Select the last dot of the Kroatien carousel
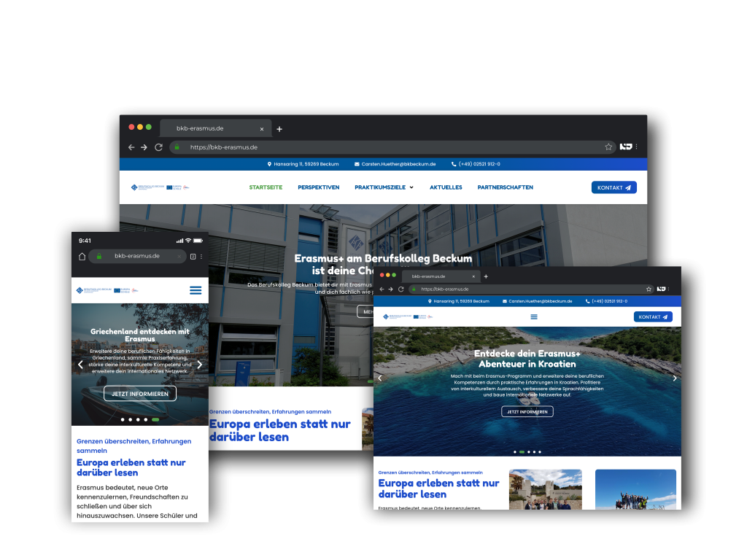 pos(540,452)
